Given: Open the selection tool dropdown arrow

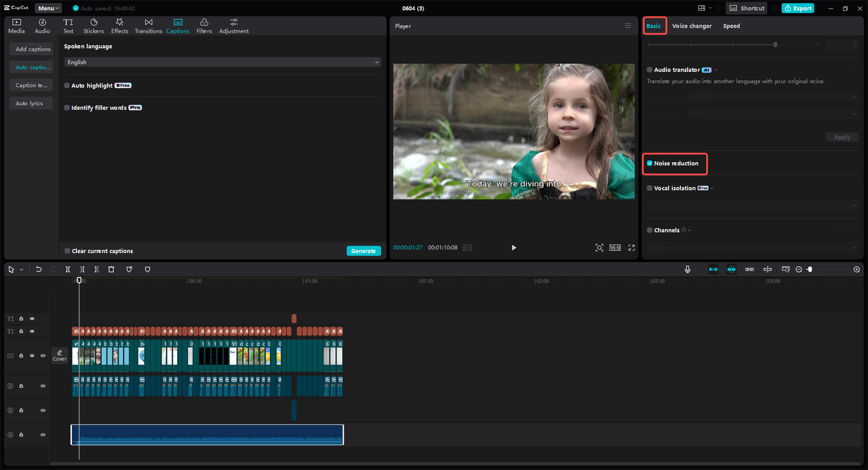Looking at the screenshot, I should point(21,270).
